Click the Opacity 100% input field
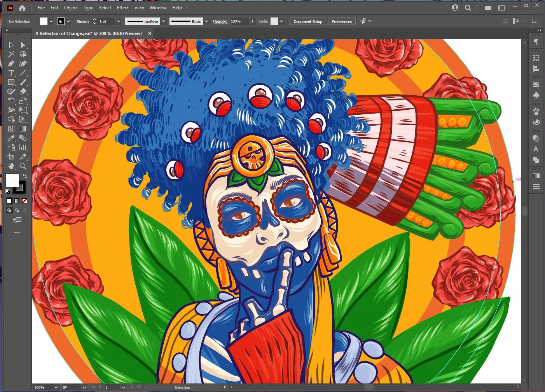 [x=239, y=21]
